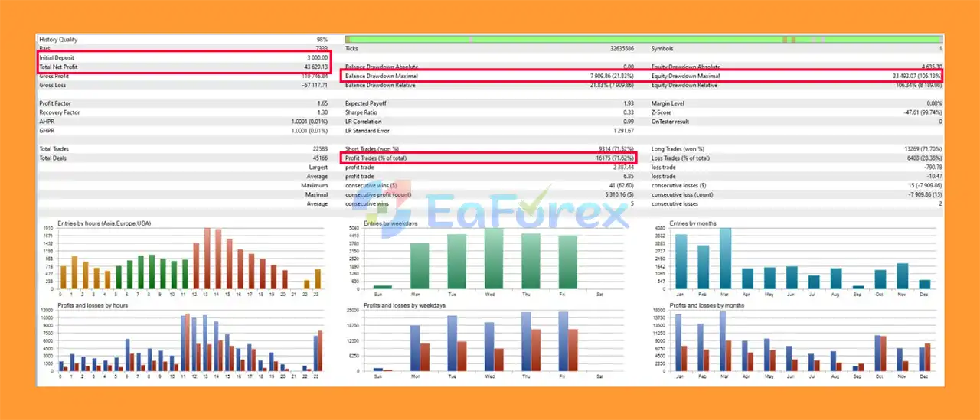Click the Entries by months chart title
980x420 pixels.
click(x=694, y=223)
